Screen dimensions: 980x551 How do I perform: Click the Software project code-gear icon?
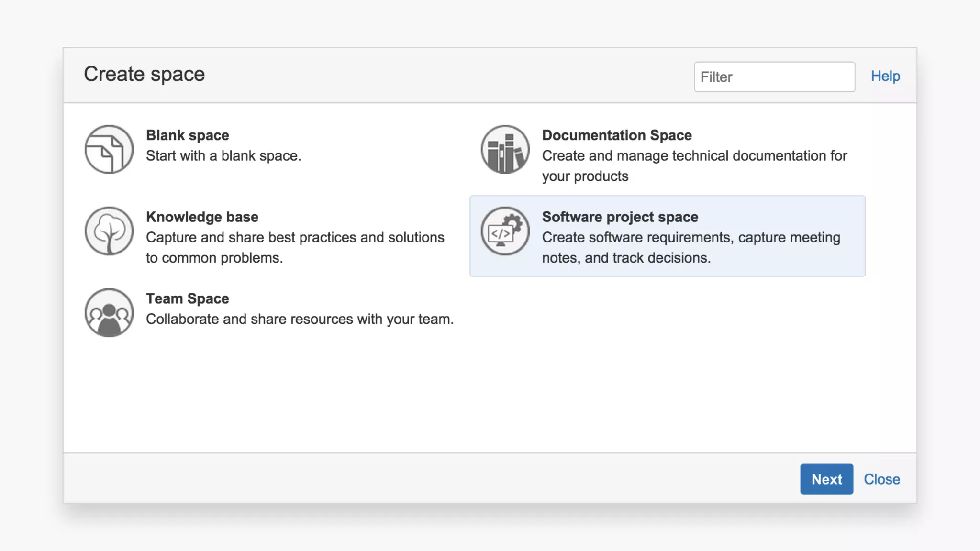pyautogui.click(x=505, y=231)
